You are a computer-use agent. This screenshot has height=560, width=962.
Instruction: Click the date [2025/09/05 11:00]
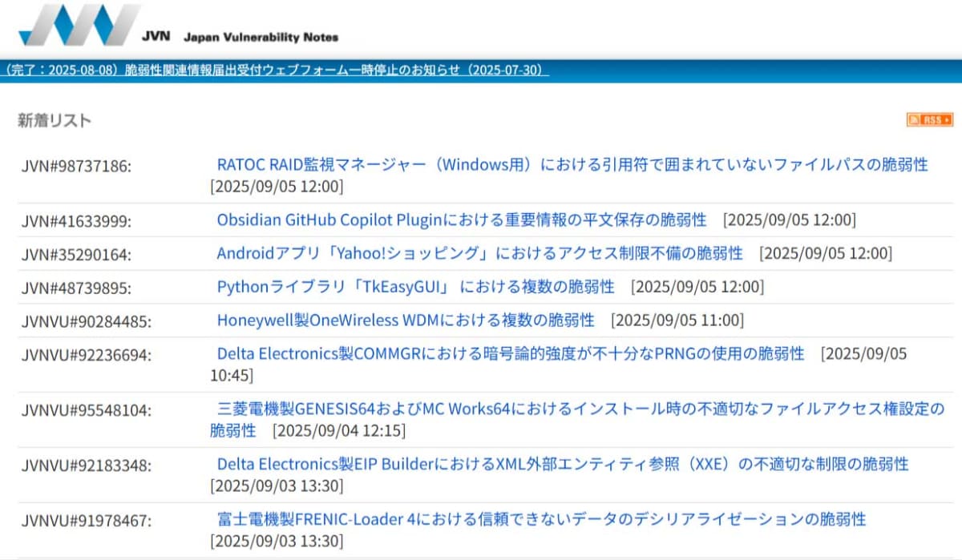point(677,320)
